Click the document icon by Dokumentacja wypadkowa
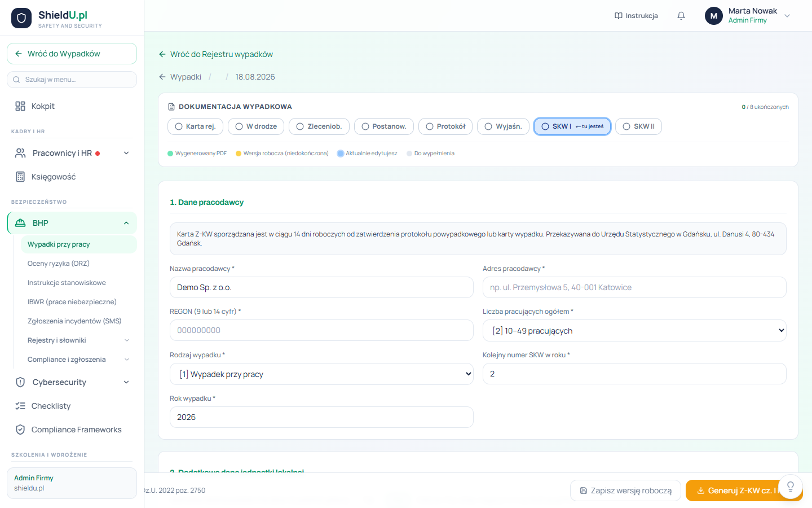812x508 pixels. [x=171, y=107]
